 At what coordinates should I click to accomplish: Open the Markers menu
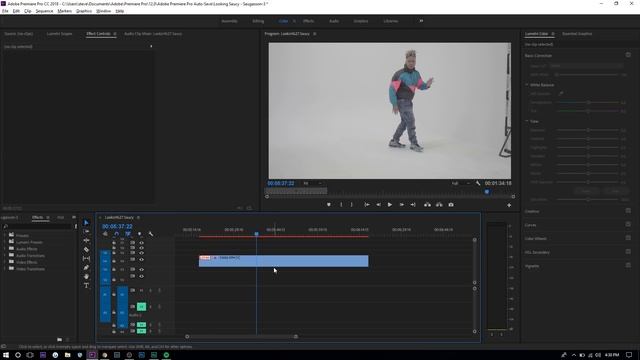pyautogui.click(x=64, y=11)
